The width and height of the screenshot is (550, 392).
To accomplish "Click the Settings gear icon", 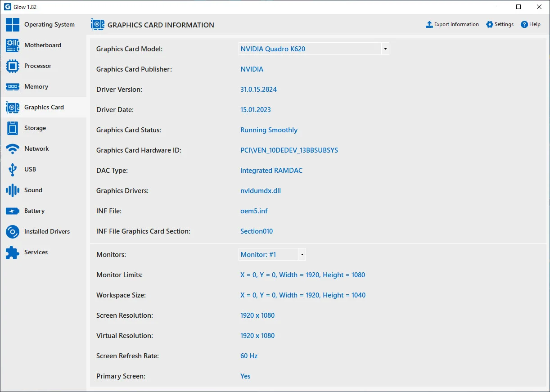I will 490,25.
